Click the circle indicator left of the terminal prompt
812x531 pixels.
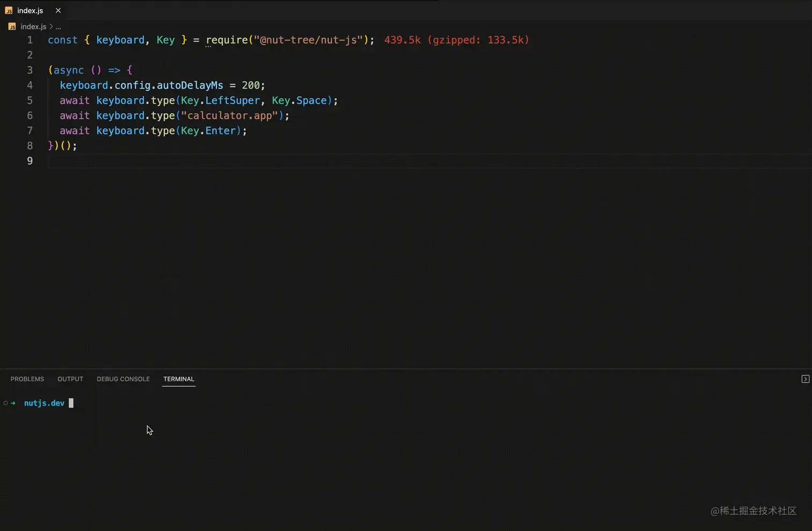[5, 403]
